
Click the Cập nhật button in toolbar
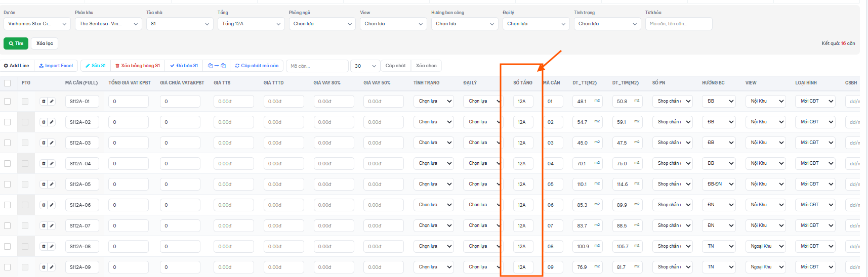(396, 66)
